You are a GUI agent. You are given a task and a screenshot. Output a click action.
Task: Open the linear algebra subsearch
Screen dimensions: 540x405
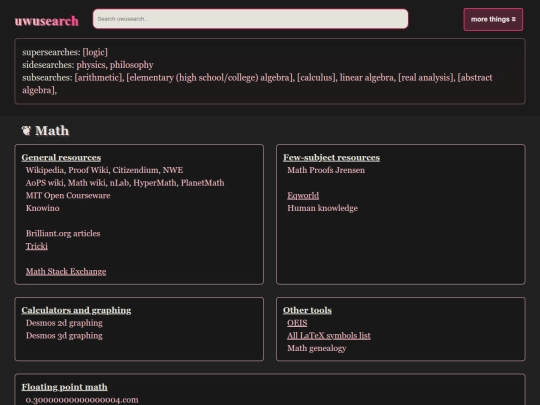click(367, 77)
